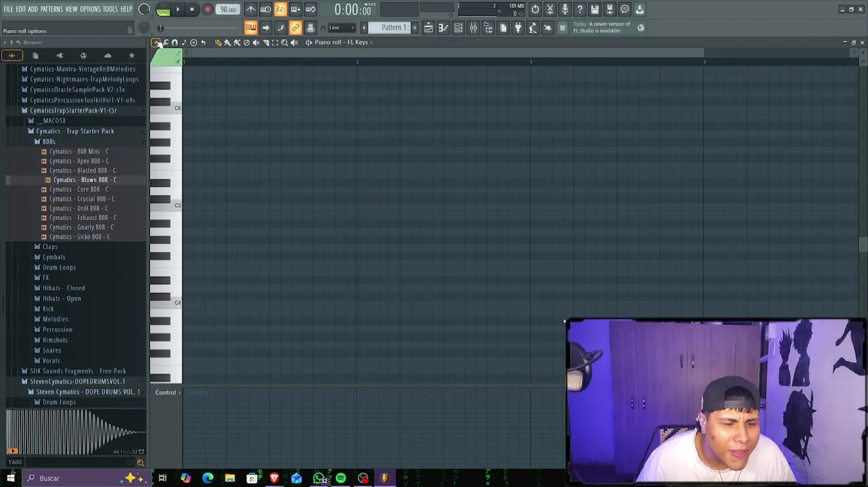This screenshot has height=487, width=868.
Task: Click the play button
Action: pyautogui.click(x=178, y=9)
